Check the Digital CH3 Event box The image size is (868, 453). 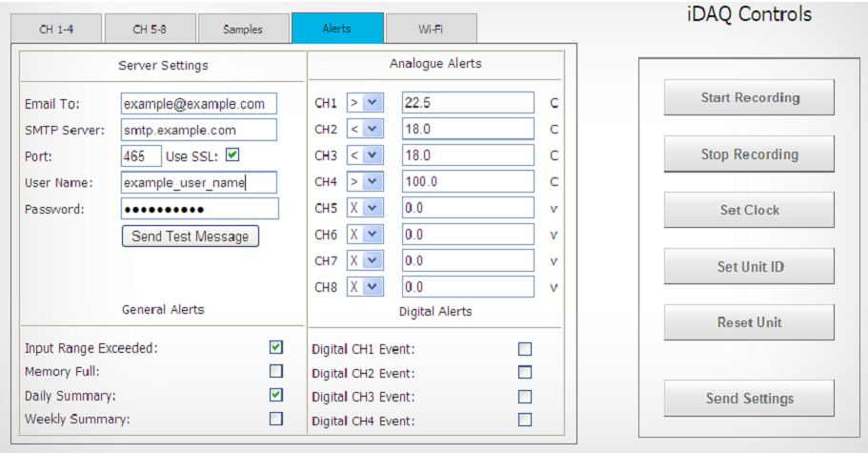(x=525, y=397)
